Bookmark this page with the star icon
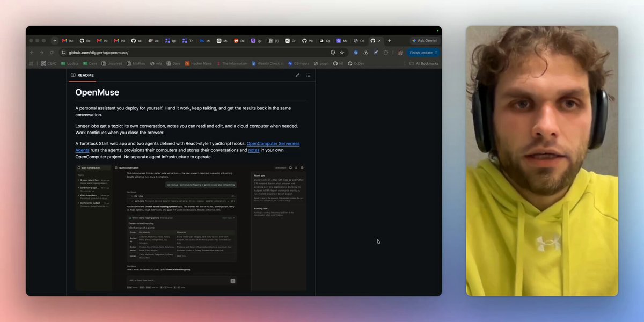Viewport: 644px width, 322px height. click(342, 53)
